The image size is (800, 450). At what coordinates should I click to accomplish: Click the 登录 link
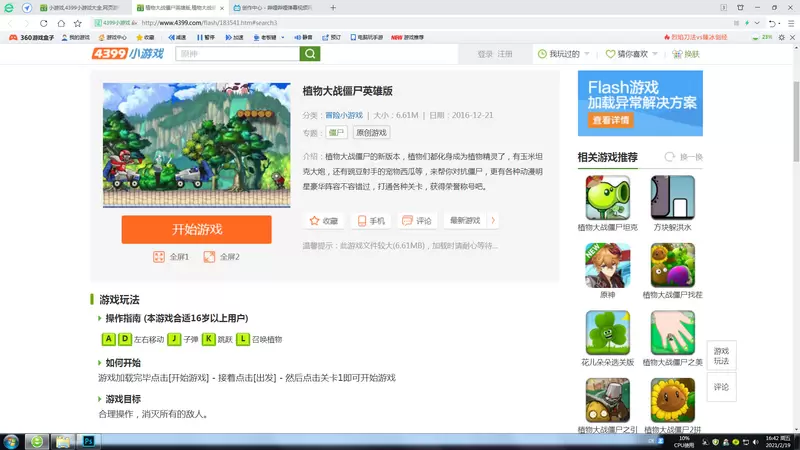tap(485, 54)
